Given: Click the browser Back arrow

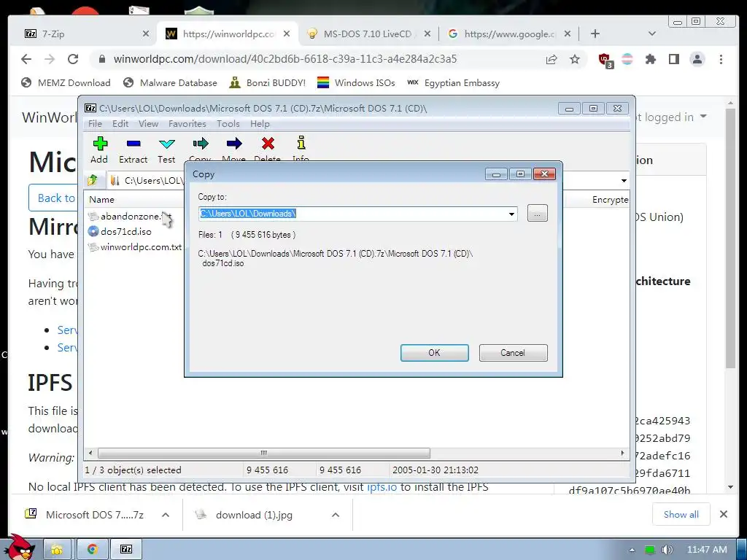Looking at the screenshot, I should coord(26,59).
